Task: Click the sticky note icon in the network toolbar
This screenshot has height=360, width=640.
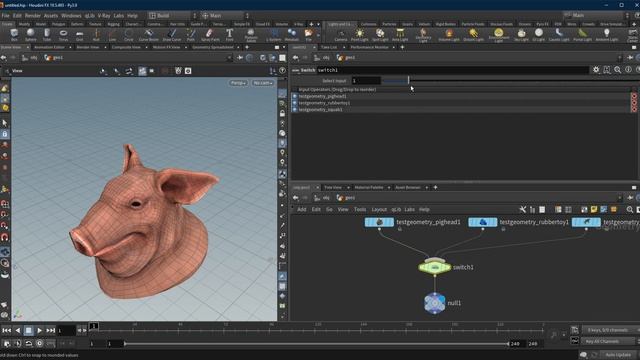Action: tap(594, 209)
